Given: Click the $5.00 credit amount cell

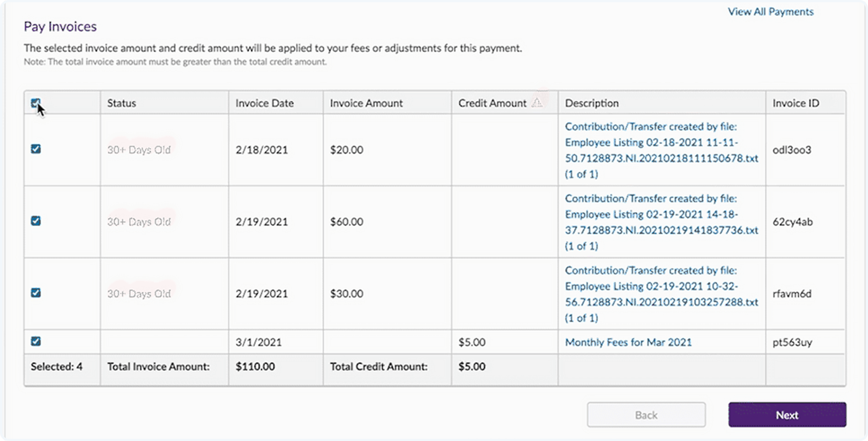Looking at the screenshot, I should click(472, 342).
